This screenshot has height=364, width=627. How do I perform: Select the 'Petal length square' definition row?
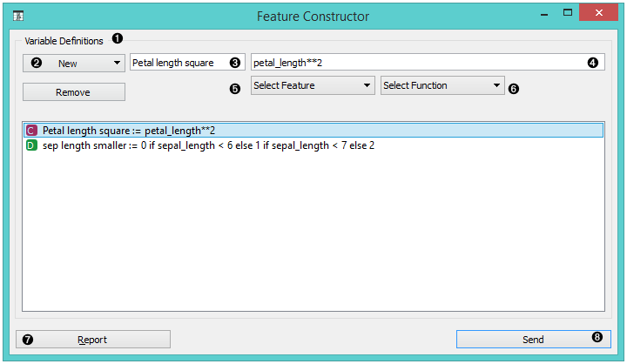[129, 130]
